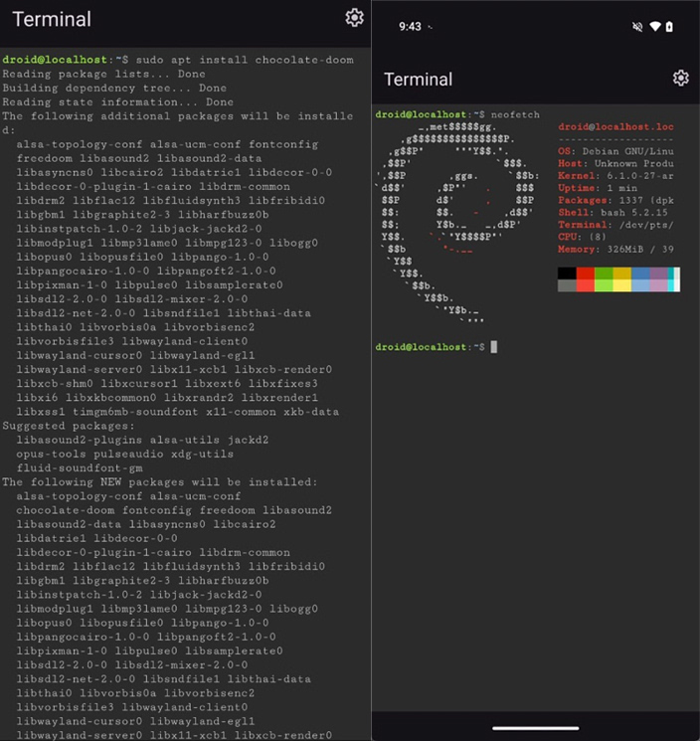Open settings gear in right Terminal window
Image resolution: width=700 pixels, height=741 pixels.
pos(680,78)
